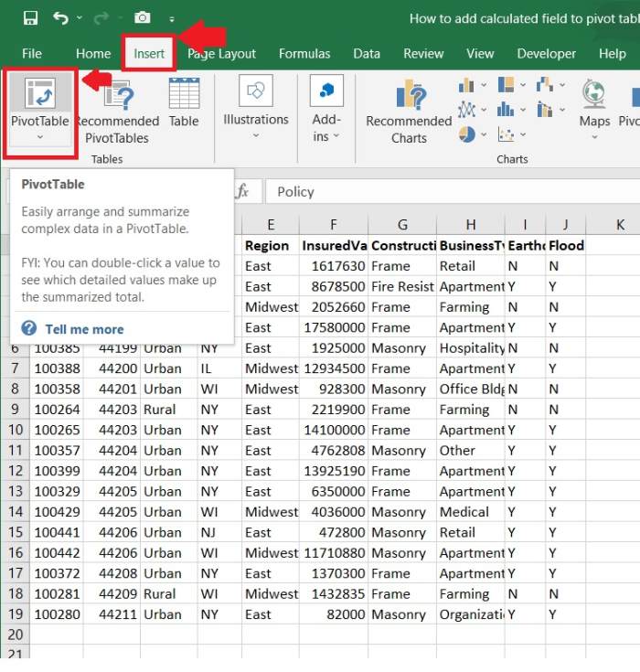Expand the PivotTable dropdown arrow

click(x=40, y=138)
